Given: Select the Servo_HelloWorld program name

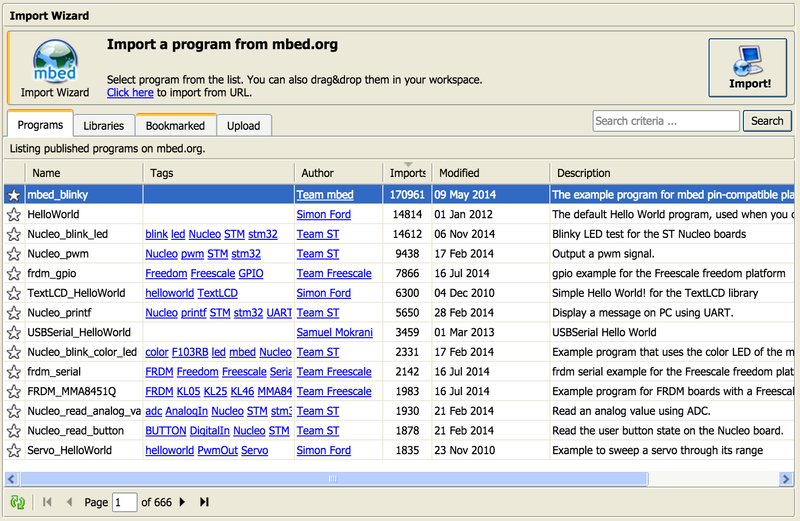Looking at the screenshot, I should pyautogui.click(x=69, y=451).
